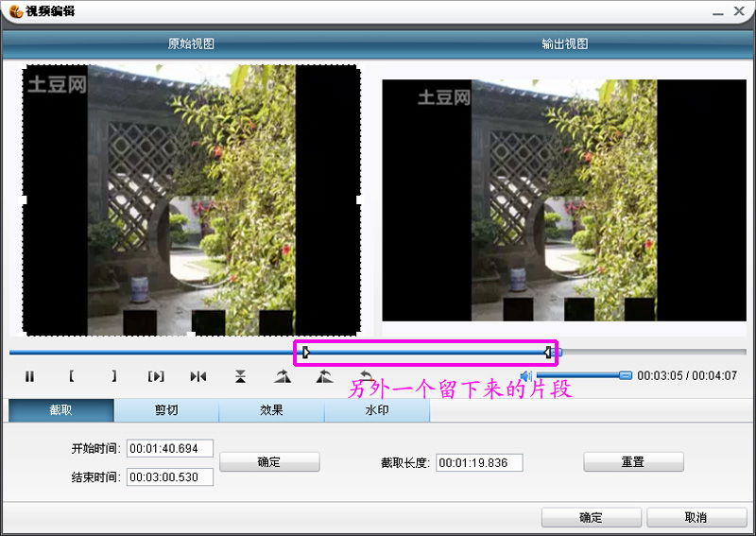Click the volume slider handle

coord(626,375)
